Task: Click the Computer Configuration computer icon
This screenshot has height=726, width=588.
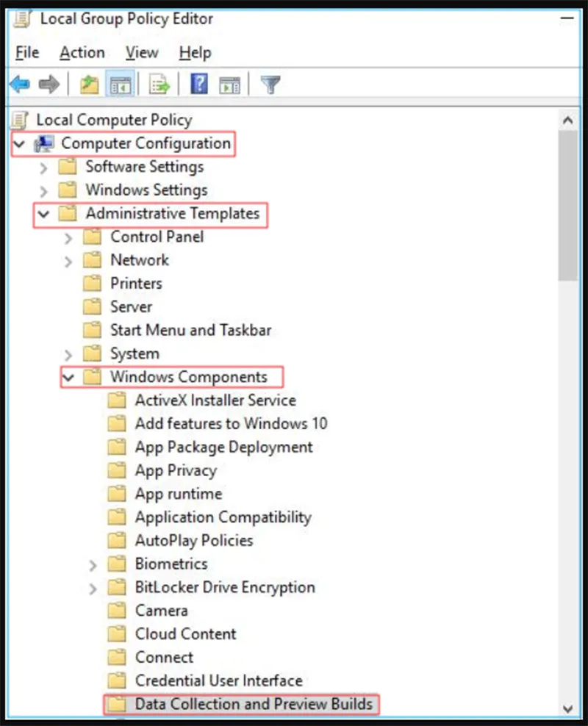Action: point(44,143)
